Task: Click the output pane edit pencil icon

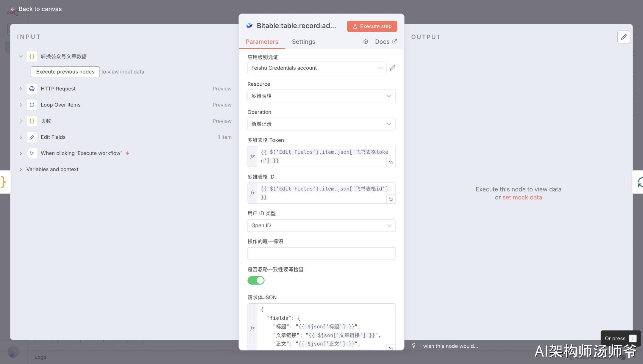Action: 624,37
